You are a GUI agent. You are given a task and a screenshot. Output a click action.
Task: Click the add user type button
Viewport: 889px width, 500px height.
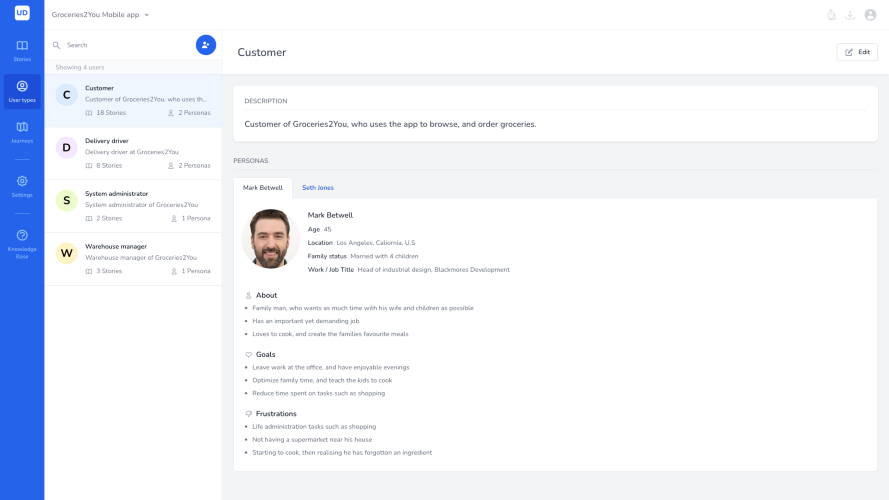coord(206,45)
